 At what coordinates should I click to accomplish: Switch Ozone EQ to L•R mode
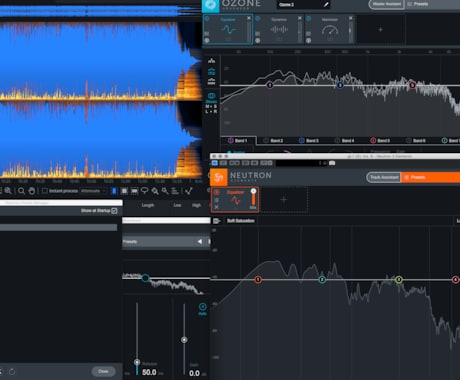pos(211,111)
